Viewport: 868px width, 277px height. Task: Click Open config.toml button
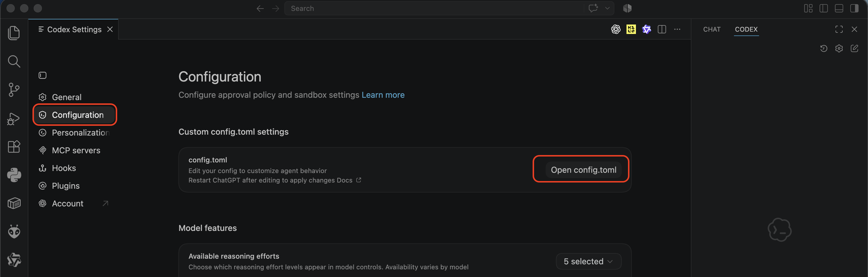point(583,170)
